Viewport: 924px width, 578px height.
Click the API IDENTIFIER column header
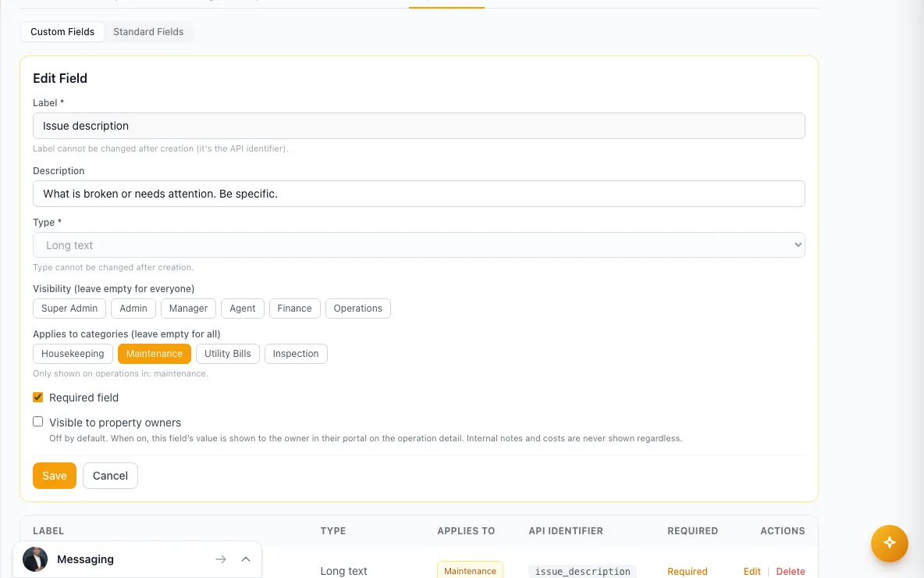coord(566,531)
